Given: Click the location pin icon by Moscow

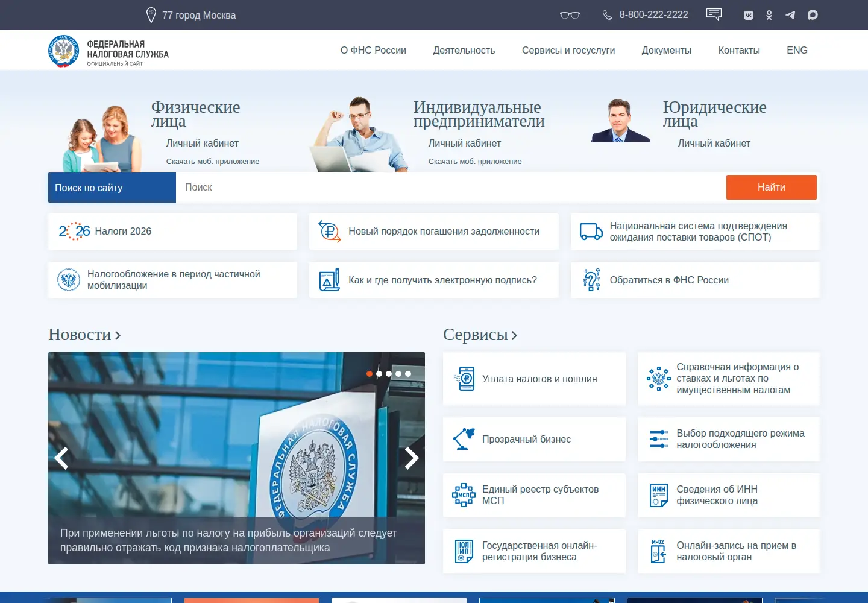Looking at the screenshot, I should pos(151,15).
